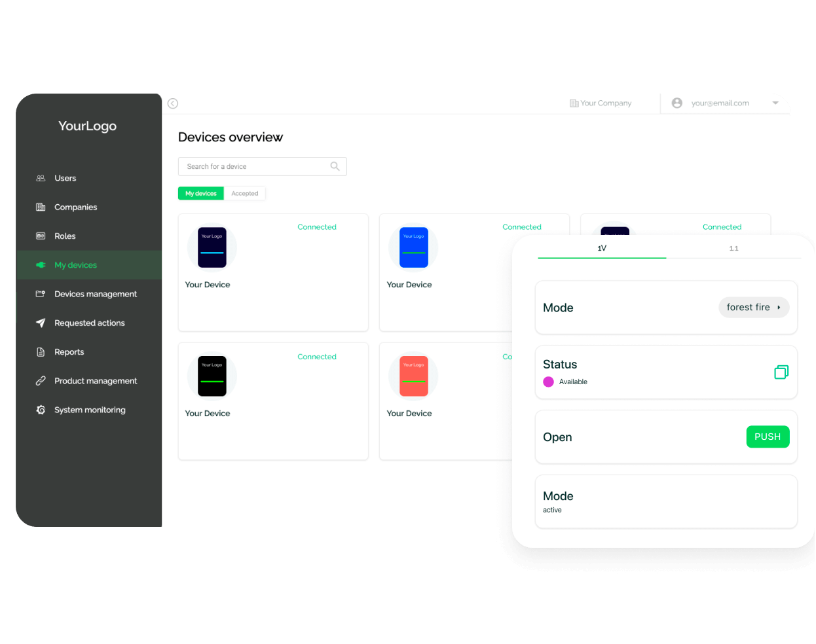This screenshot has width=816, height=644.
Task: Click the magenta Available status dot
Action: (548, 382)
